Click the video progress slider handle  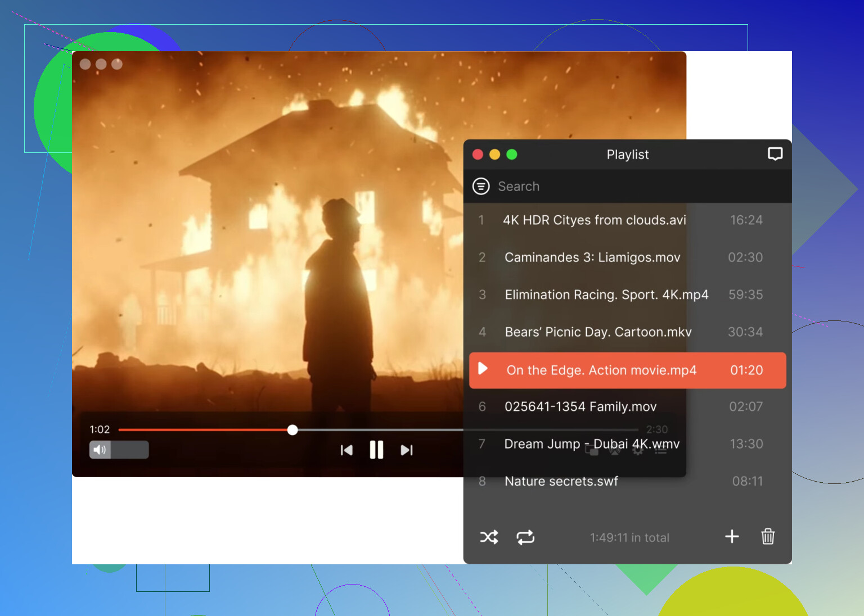click(292, 430)
